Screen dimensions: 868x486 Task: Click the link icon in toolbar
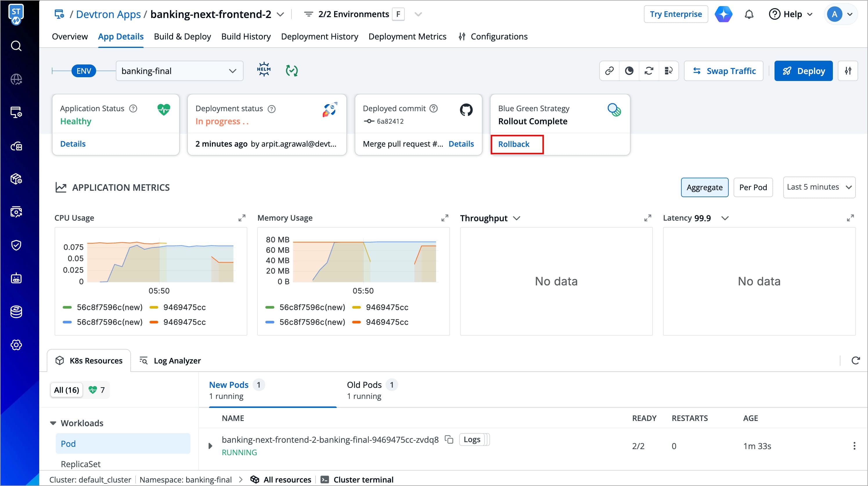click(x=609, y=71)
